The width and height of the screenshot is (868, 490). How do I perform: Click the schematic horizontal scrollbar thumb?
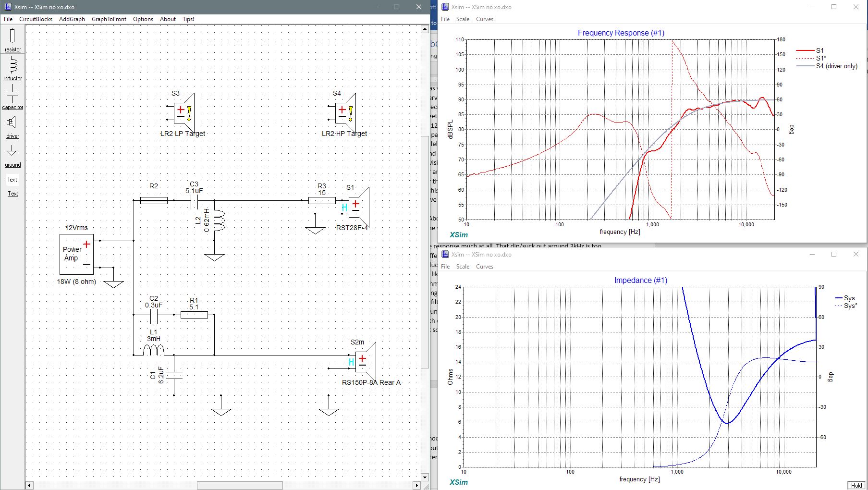click(240, 486)
